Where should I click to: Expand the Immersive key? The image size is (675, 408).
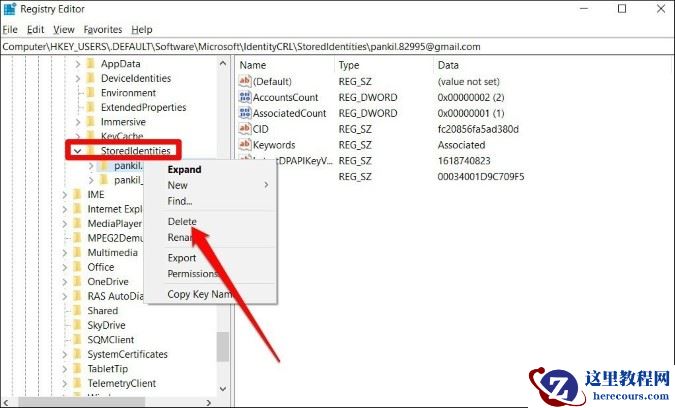77,122
